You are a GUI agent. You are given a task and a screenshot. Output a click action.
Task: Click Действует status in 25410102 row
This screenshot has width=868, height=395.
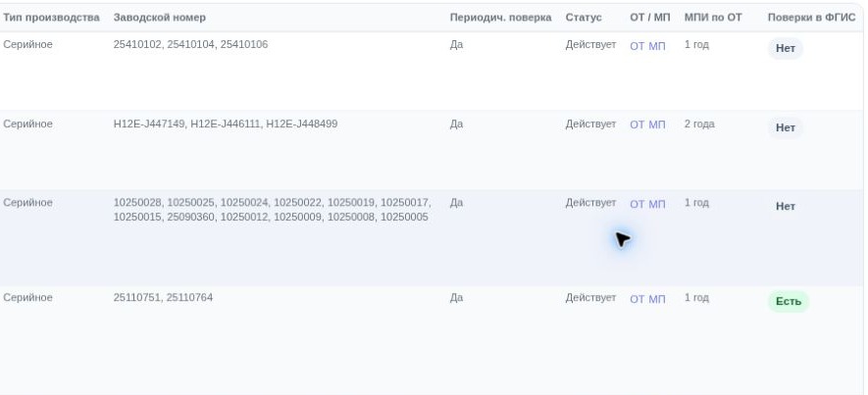click(x=590, y=44)
